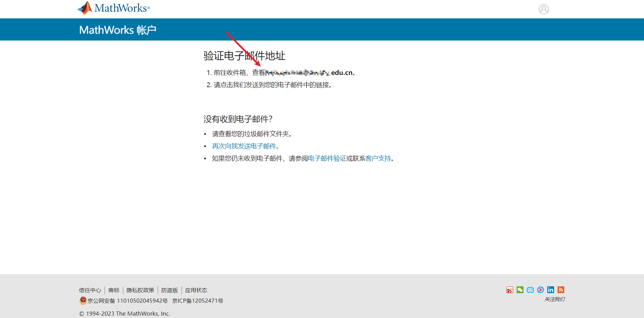Viewport: 644px width, 318px height.
Task: Click the 商标 footer link
Action: [x=114, y=290]
